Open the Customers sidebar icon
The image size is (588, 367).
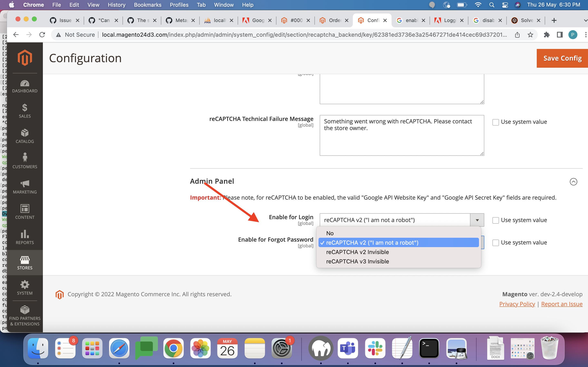click(x=25, y=161)
